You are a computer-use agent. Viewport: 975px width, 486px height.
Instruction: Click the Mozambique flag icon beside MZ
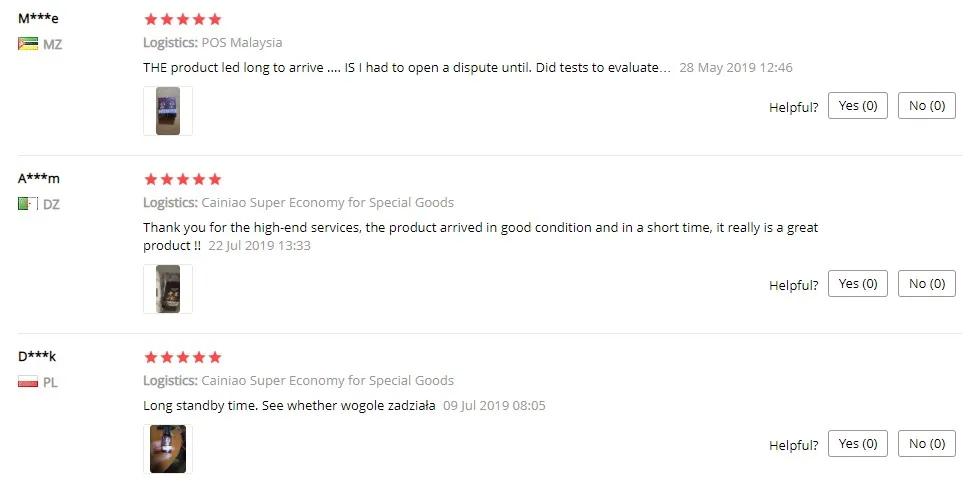[28, 44]
